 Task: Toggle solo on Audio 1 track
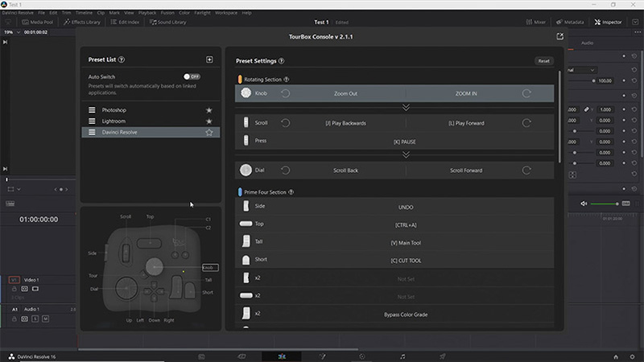pos(35,319)
